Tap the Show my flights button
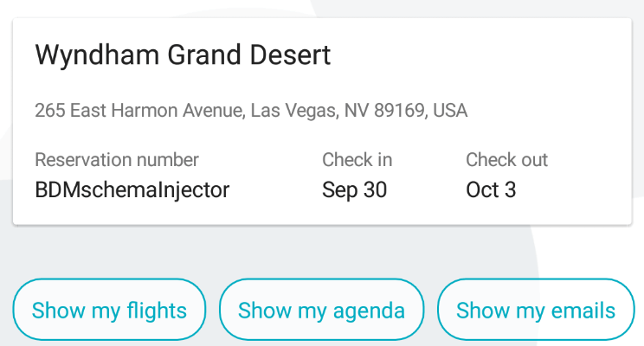This screenshot has width=644, height=346. pyautogui.click(x=109, y=311)
